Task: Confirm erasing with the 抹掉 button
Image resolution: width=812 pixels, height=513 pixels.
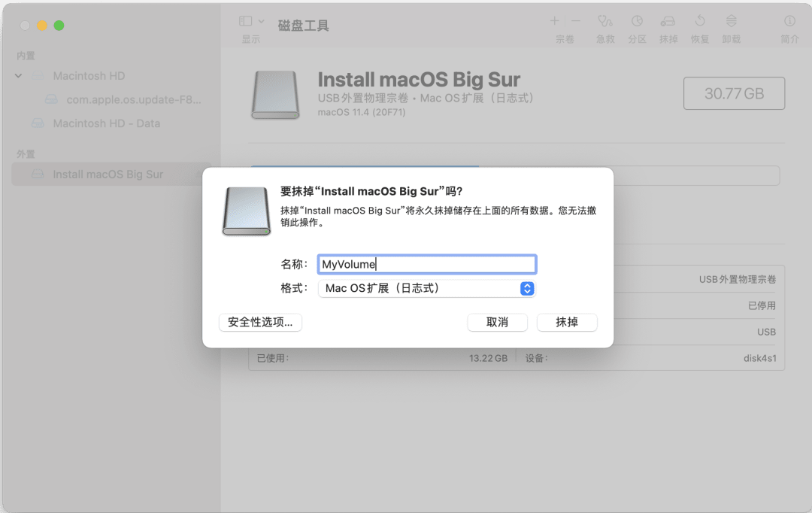Action: (567, 322)
